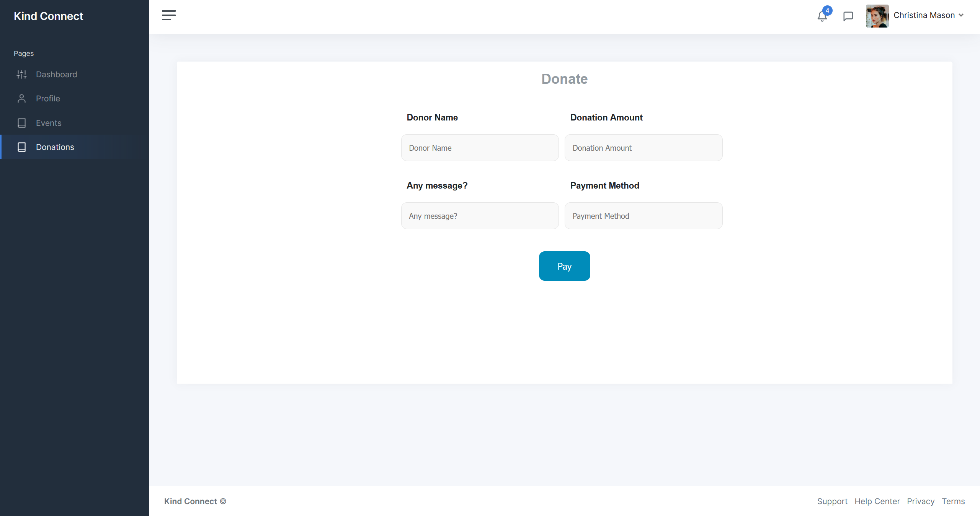Viewport: 980px width, 516px height.
Task: Click the hamburger menu icon
Action: tap(168, 15)
